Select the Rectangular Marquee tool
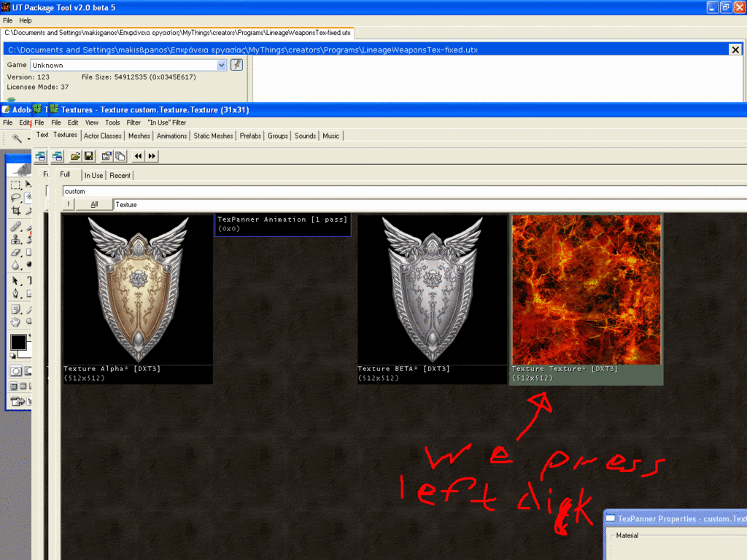 click(15, 184)
